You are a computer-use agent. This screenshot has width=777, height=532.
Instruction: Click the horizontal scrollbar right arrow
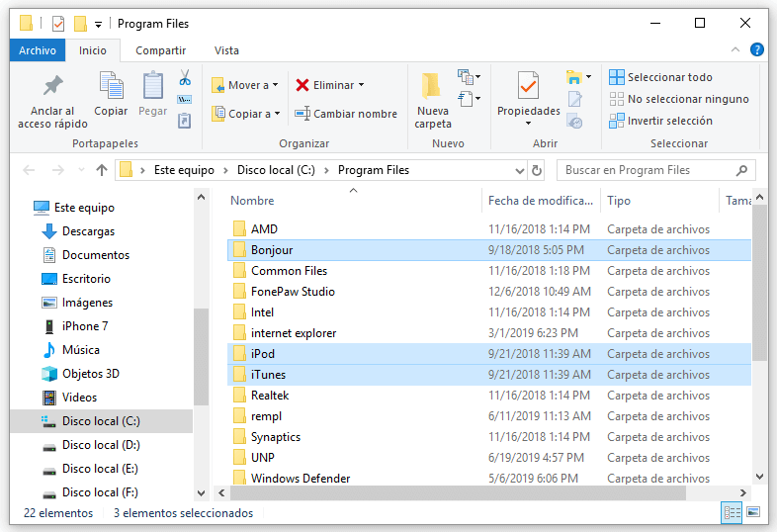tap(742, 492)
